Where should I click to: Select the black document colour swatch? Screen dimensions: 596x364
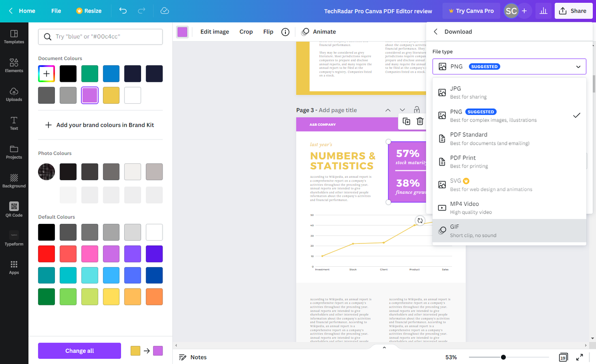[x=68, y=74]
